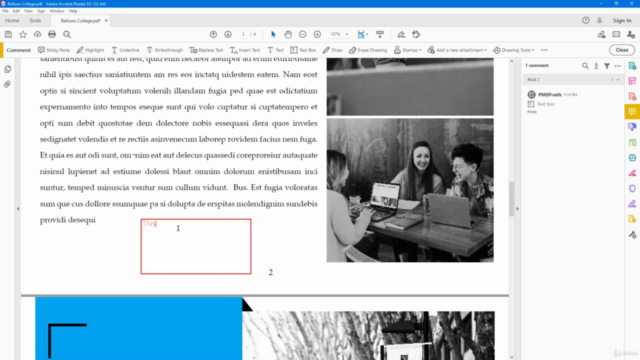Viewport: 640px width, 360px height.
Task: Sort comments in the comments pane
Action: pyautogui.click(x=596, y=66)
